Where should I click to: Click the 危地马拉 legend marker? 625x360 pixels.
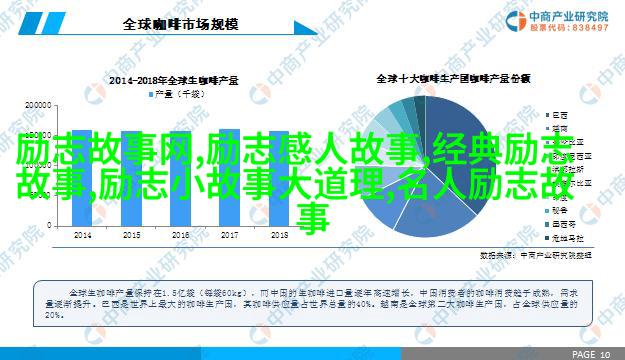coord(548,238)
